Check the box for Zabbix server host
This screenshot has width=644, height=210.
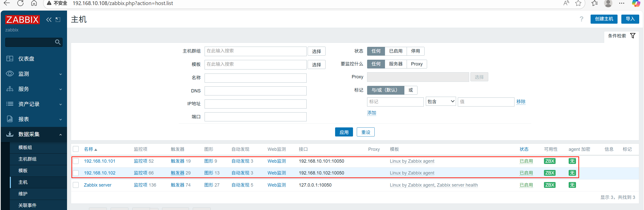(76, 185)
